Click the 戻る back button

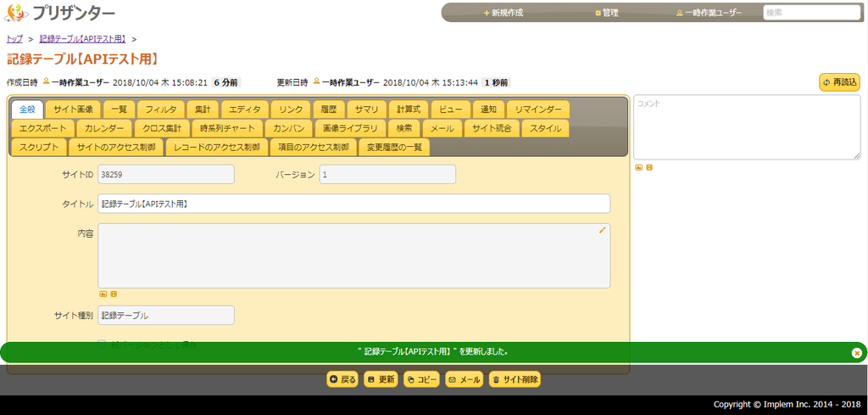click(x=342, y=379)
